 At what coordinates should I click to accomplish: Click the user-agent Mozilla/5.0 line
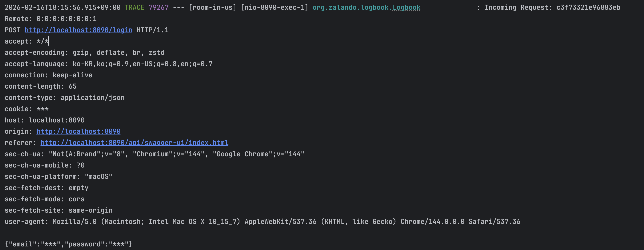[x=263, y=222]
